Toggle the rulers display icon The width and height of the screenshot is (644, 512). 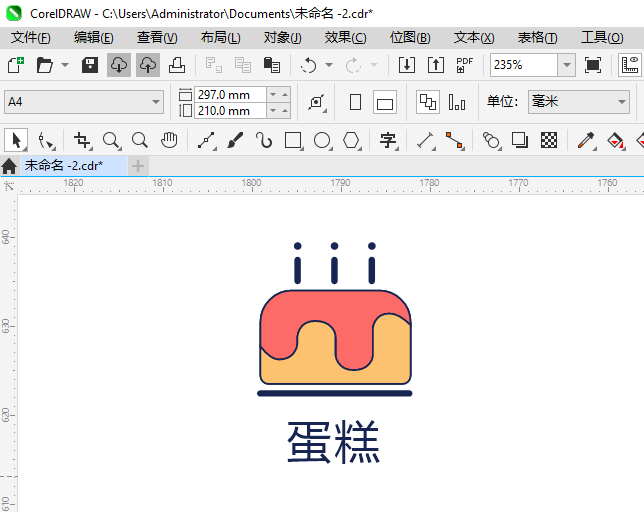click(630, 65)
